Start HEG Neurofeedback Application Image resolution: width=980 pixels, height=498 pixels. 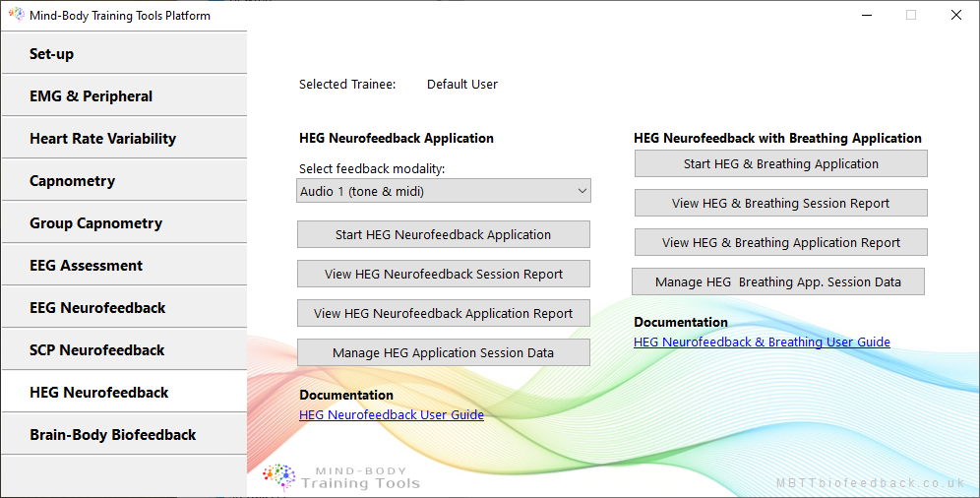pos(443,234)
